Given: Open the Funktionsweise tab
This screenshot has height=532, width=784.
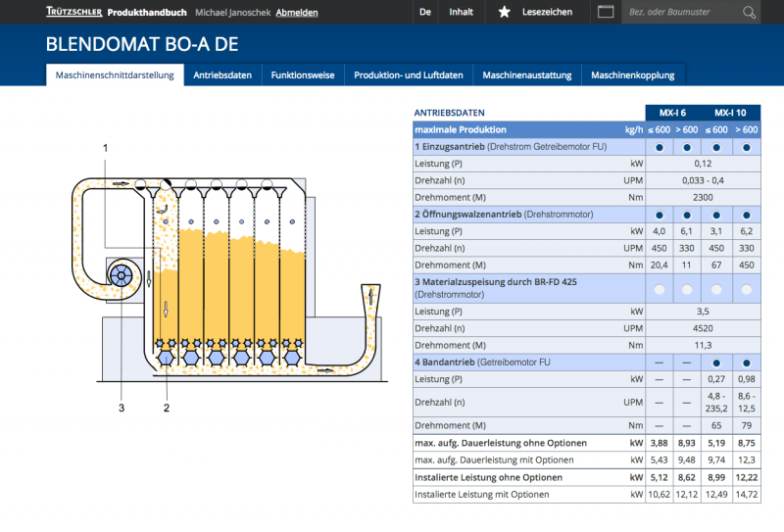Looking at the screenshot, I should pyautogui.click(x=303, y=75).
